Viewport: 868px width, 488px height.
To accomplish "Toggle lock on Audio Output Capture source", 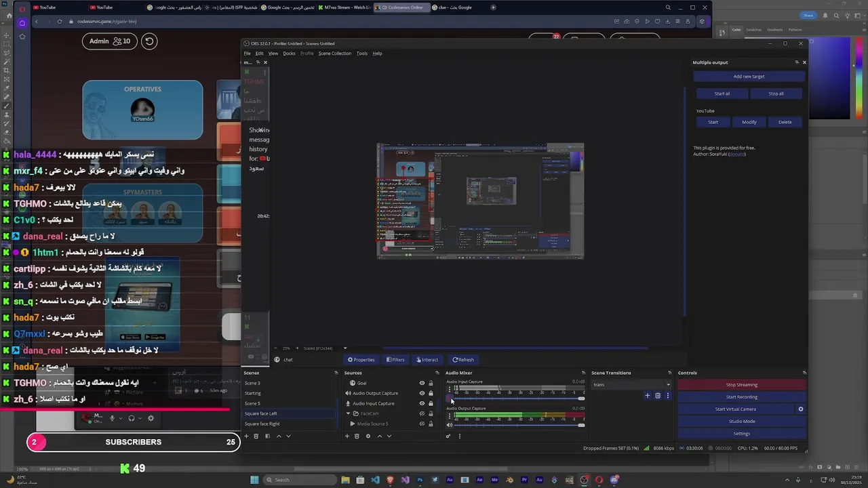I will 431,393.
